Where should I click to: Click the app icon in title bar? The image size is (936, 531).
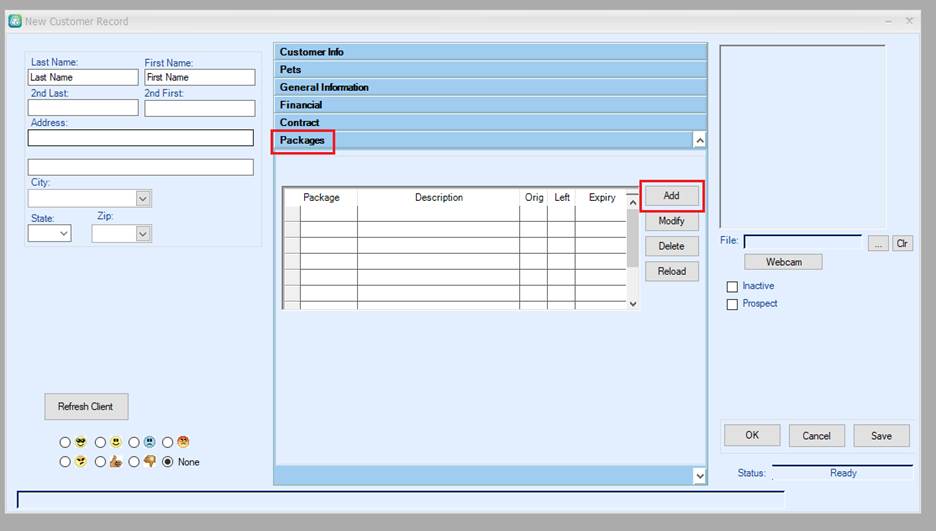pyautogui.click(x=15, y=21)
